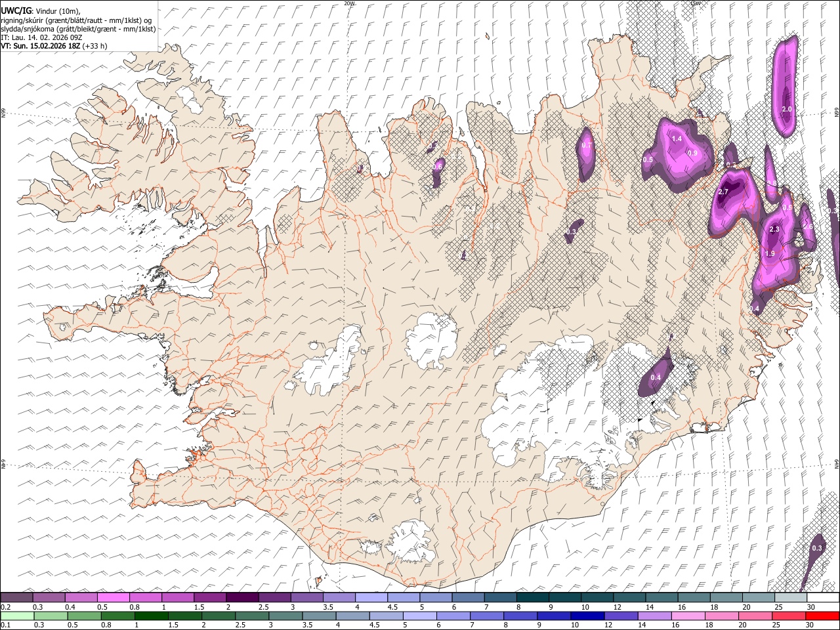Image resolution: width=840 pixels, height=630 pixels.
Task: Click the pale grey 25 snow legend swatch
Action: pos(791,597)
